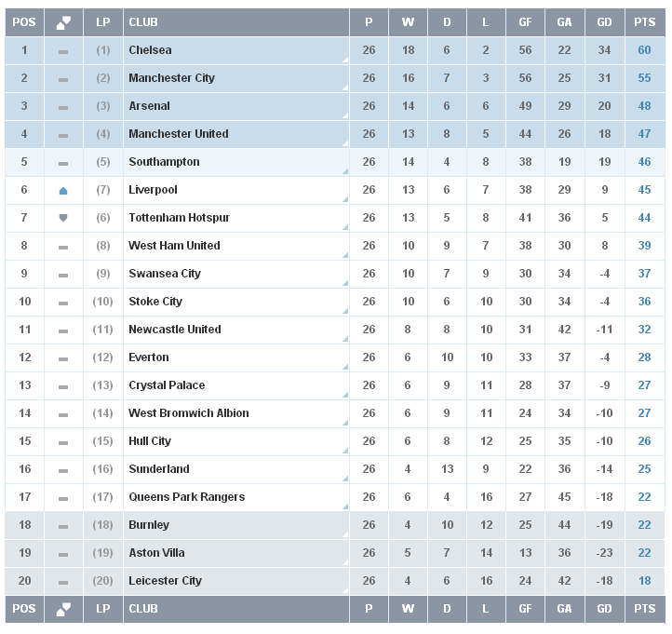This screenshot has height=634, width=672.
Task: Select the Burnley relegation-zone row
Action: tap(335, 525)
